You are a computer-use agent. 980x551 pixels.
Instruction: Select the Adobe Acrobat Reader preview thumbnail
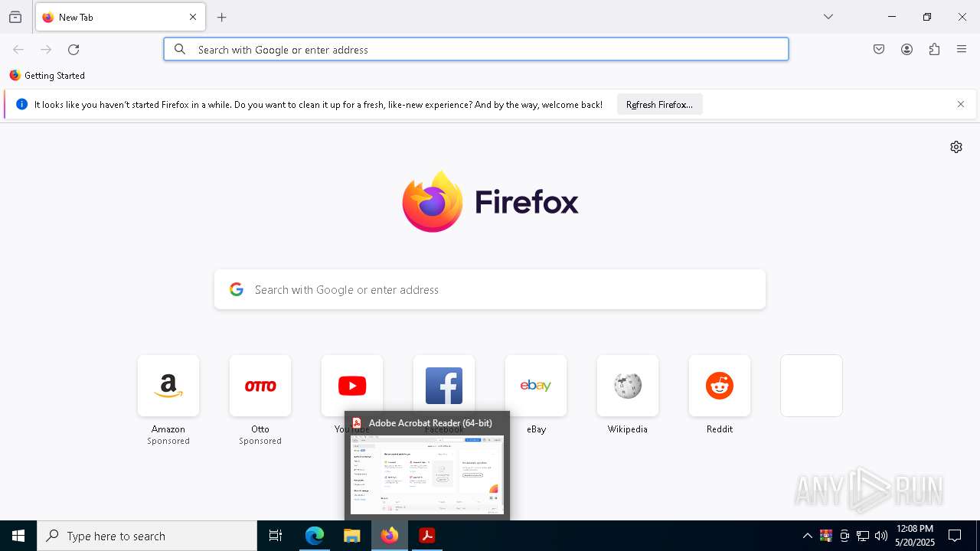(x=427, y=474)
